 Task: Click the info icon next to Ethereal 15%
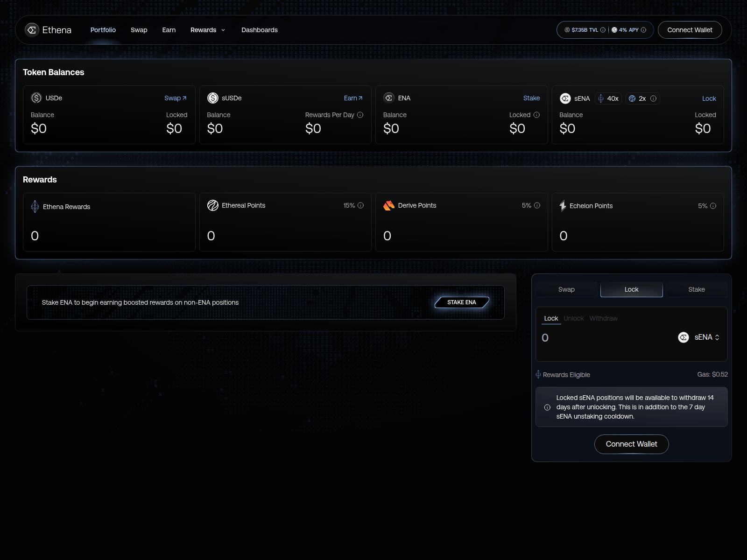[x=360, y=205]
